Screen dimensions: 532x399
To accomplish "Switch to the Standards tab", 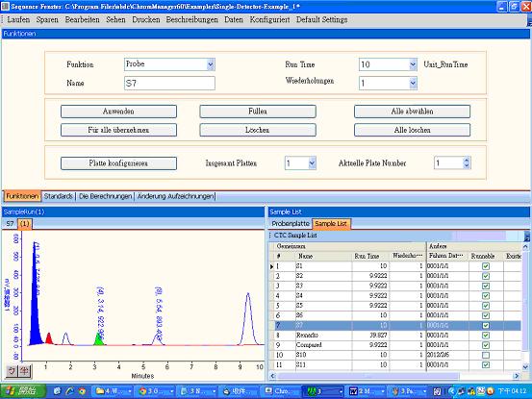I will pos(58,196).
